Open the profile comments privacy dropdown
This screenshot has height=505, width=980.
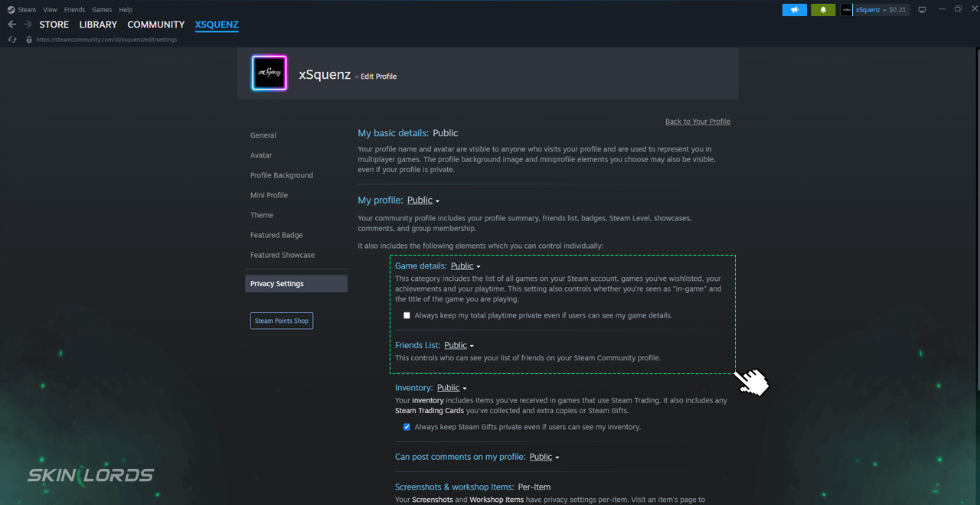coord(544,457)
